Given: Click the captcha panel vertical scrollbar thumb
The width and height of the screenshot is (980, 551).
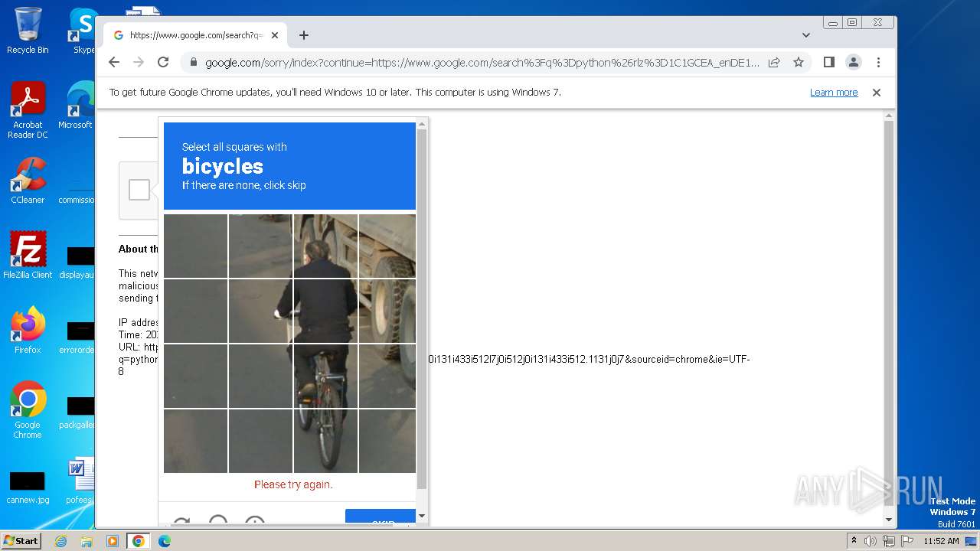Looking at the screenshot, I should pos(422,309).
